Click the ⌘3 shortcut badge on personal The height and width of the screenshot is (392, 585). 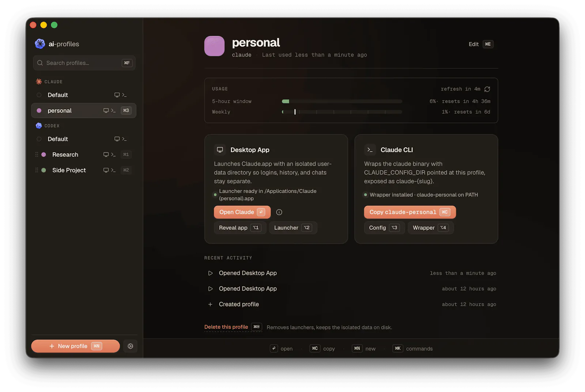126,110
